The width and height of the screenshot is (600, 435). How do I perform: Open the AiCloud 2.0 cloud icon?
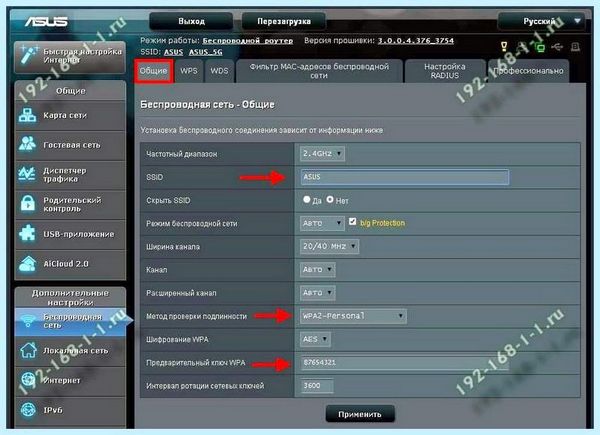click(x=27, y=264)
